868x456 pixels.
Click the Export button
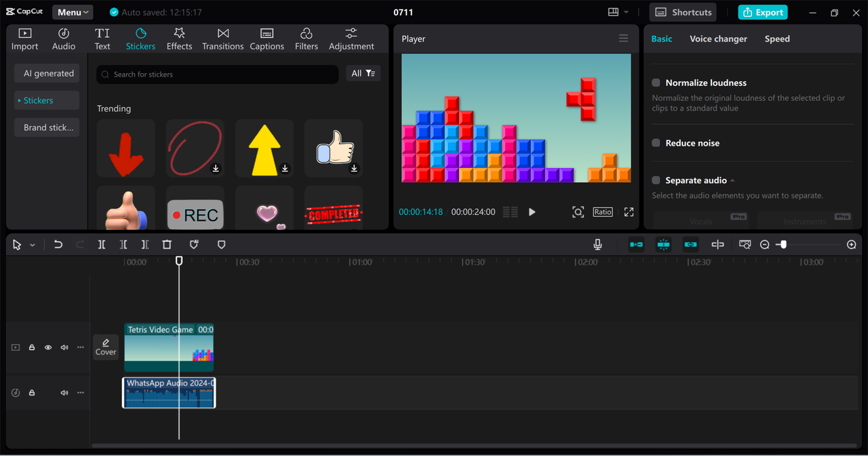coord(763,12)
